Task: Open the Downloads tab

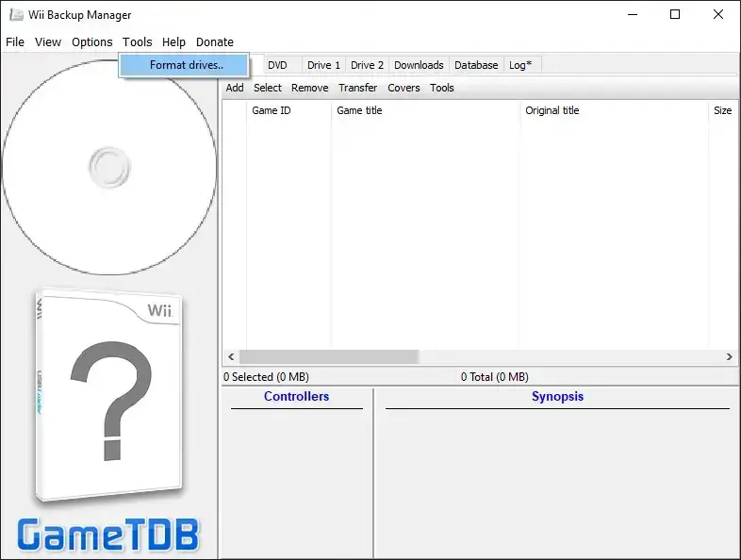Action: [x=419, y=65]
